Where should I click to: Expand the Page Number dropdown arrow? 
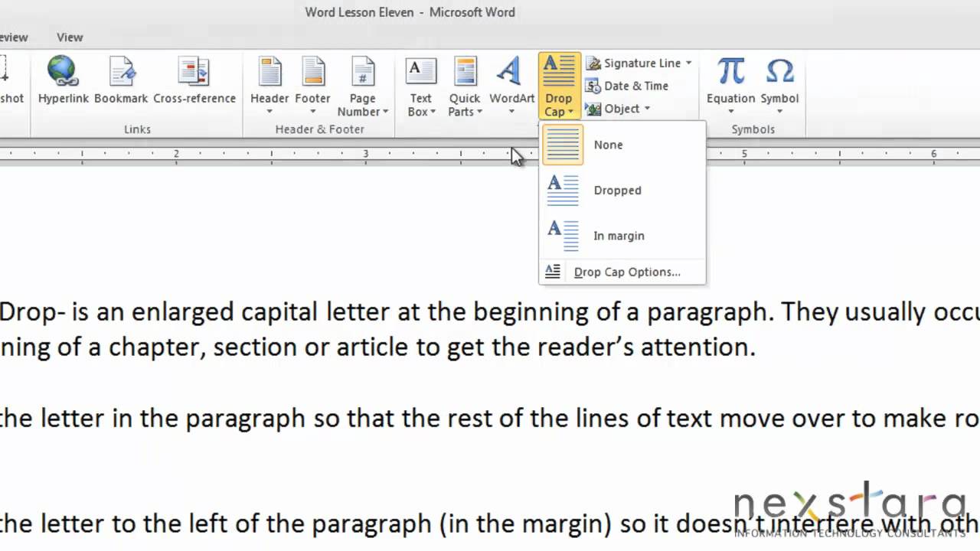(x=385, y=112)
